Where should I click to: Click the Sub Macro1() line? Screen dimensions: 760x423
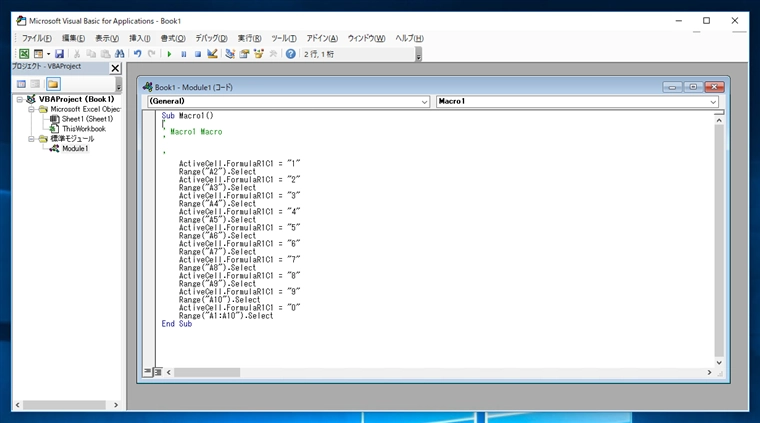187,116
